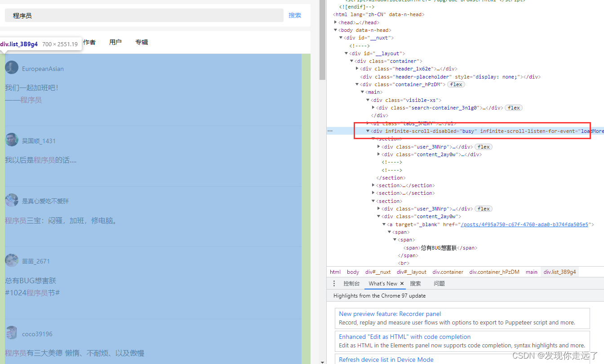This screenshot has height=364, width=604.
Task: Open the 问题 drawer tab
Action: coord(439,284)
